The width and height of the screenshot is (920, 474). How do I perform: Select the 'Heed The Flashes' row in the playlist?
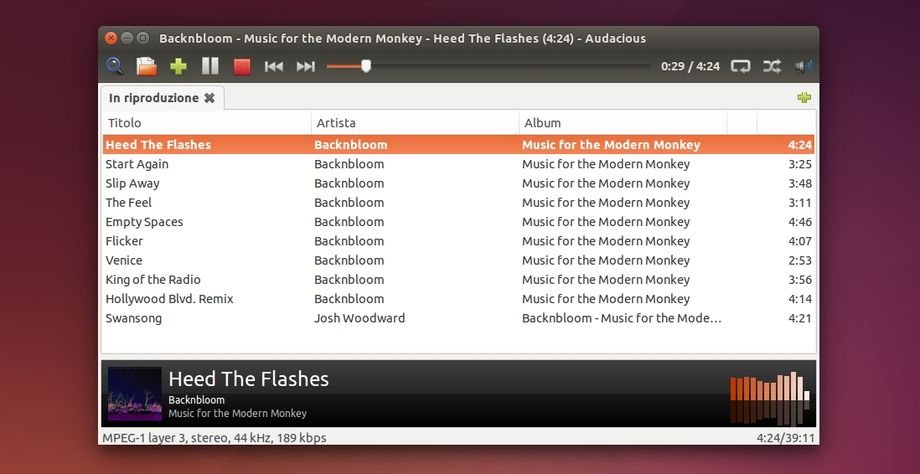459,145
